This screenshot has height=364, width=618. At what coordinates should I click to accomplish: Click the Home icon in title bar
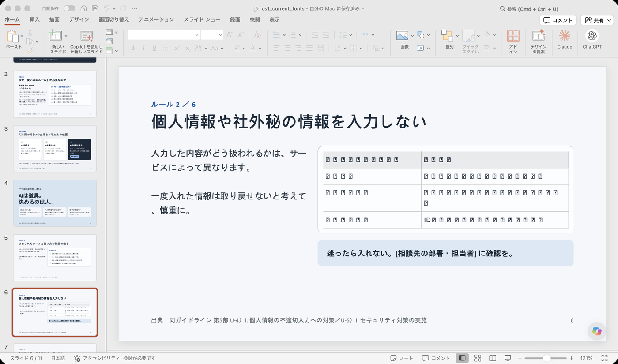coord(83,8)
